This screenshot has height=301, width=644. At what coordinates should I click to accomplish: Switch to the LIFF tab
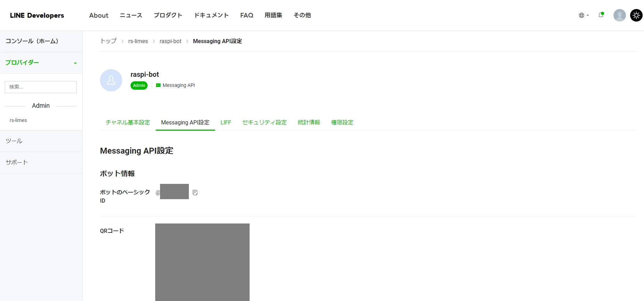(x=226, y=122)
